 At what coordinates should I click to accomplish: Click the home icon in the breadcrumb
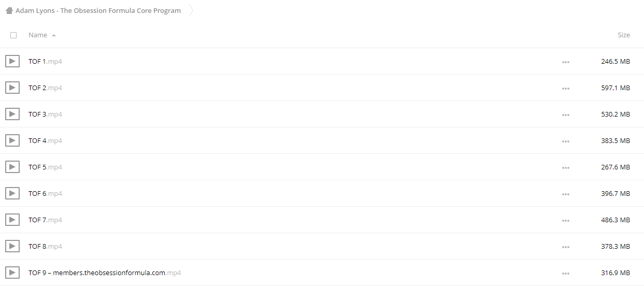pyautogui.click(x=9, y=10)
